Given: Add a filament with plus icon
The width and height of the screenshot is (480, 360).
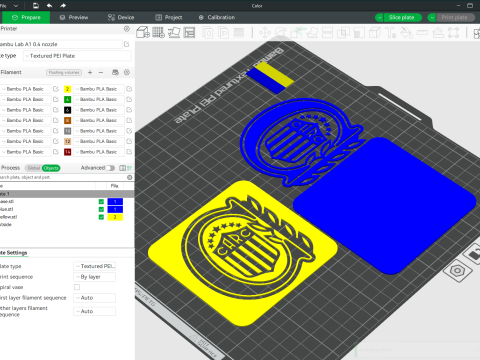Looking at the screenshot, I should (90, 72).
